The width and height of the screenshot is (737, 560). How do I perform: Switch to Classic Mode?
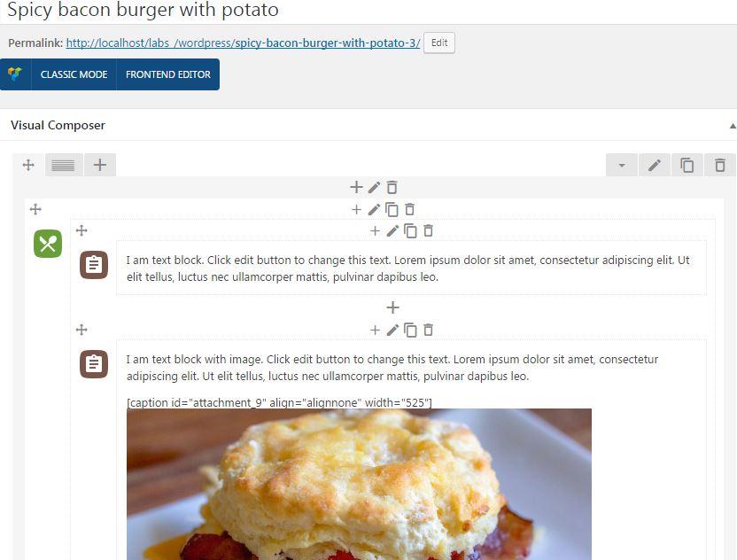(74, 74)
